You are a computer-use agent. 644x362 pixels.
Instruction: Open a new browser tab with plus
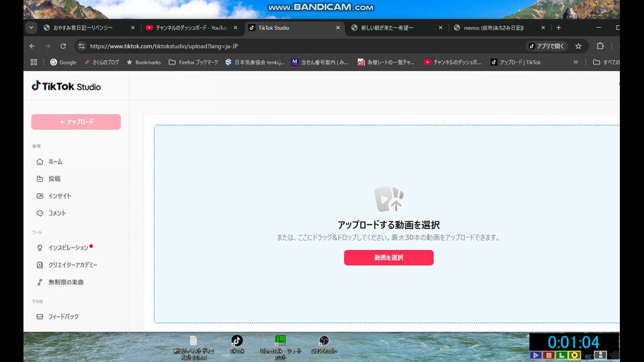tap(559, 28)
